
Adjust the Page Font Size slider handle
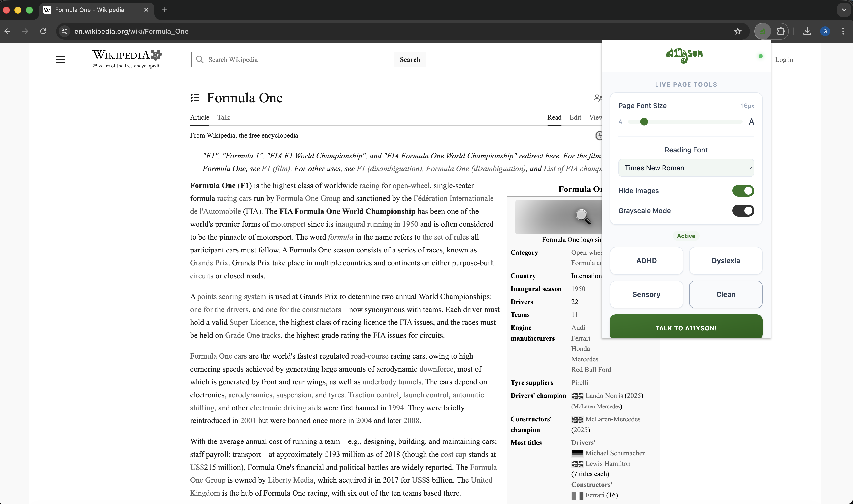coord(644,122)
